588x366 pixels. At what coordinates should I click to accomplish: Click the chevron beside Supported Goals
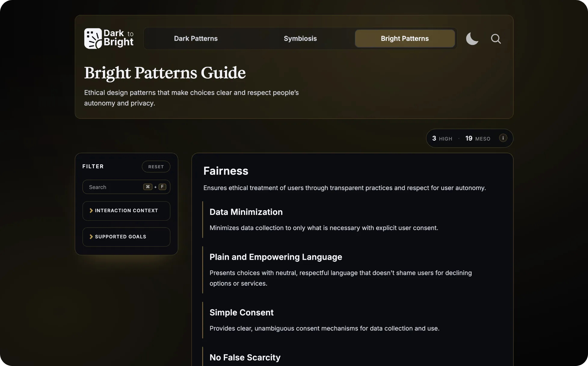(91, 237)
